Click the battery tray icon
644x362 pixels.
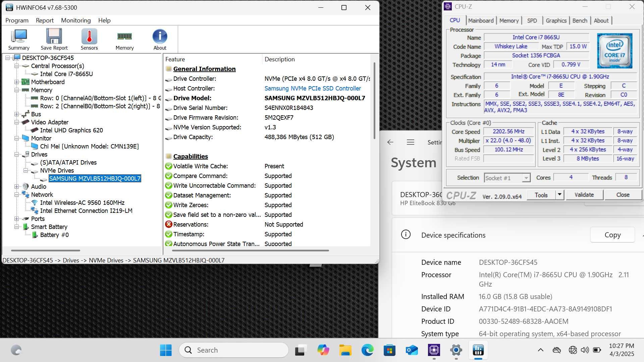coord(597,350)
